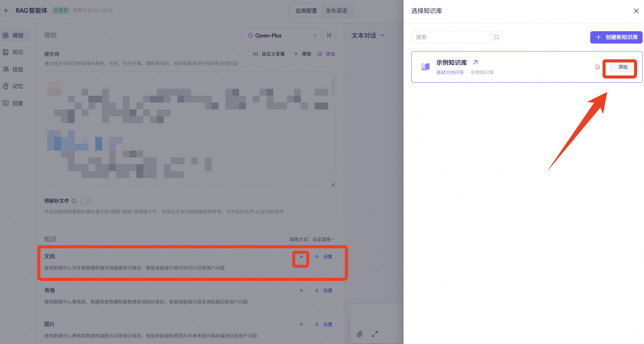This screenshot has height=344, width=644.
Task: Click the document icon beside 添加
Action: pos(598,67)
